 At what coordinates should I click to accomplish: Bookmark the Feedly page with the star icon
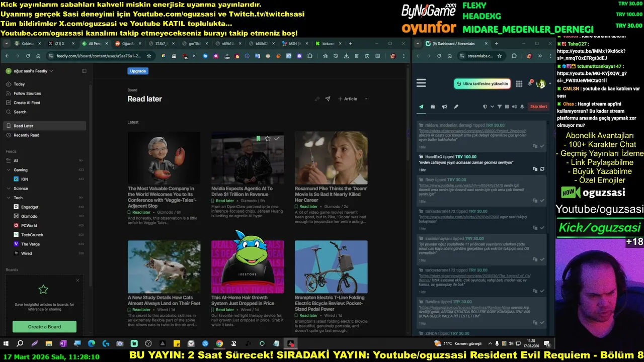coord(149,56)
